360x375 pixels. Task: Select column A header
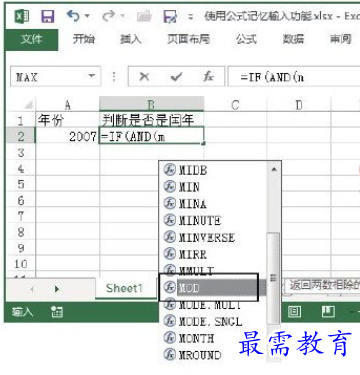[67, 105]
